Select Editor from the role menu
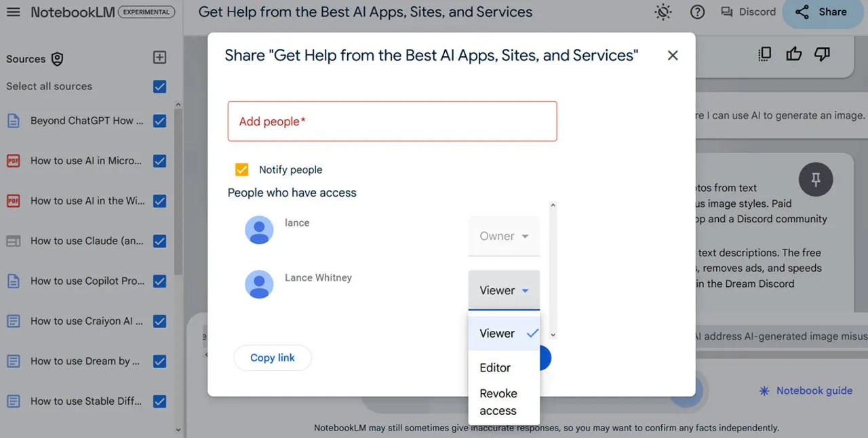868x438 pixels. click(496, 367)
